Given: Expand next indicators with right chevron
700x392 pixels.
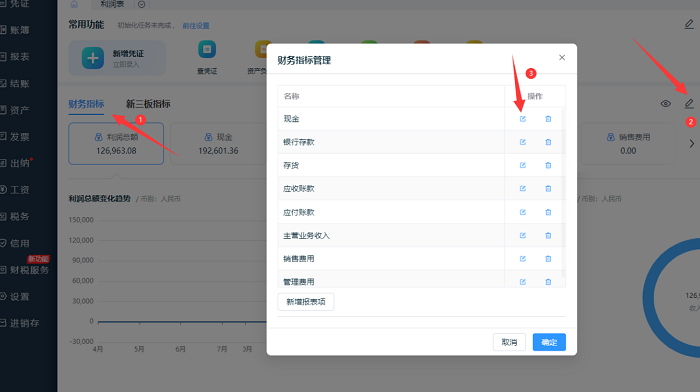Looking at the screenshot, I should (692, 144).
